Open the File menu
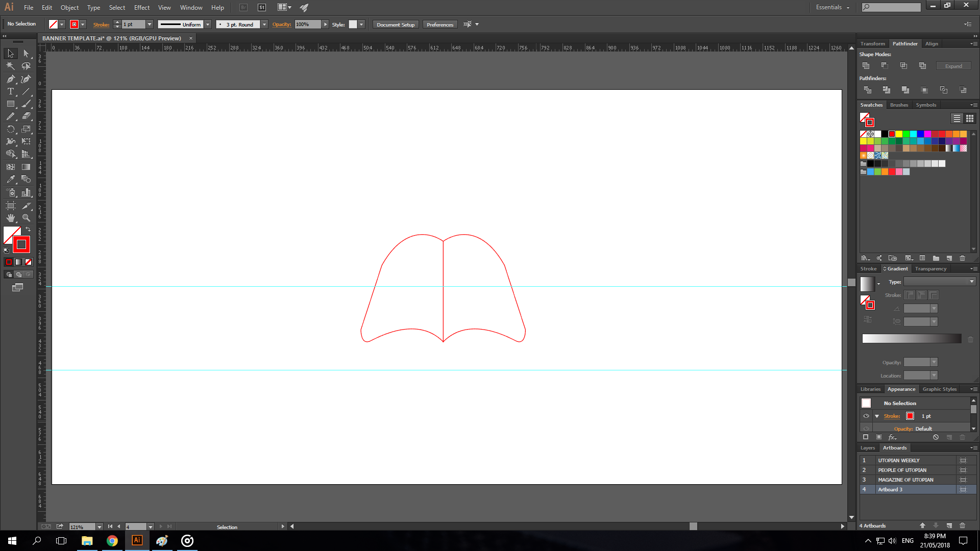 (x=29, y=8)
